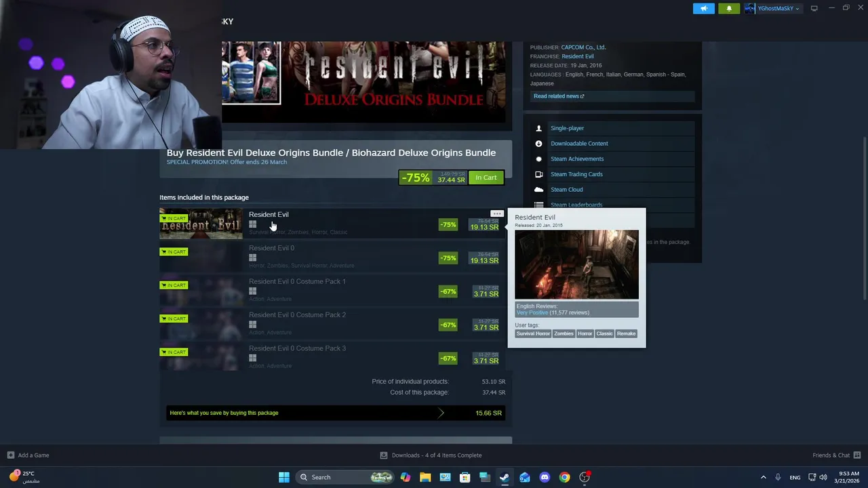Open Microsoft Store from the taskbar

point(465,477)
